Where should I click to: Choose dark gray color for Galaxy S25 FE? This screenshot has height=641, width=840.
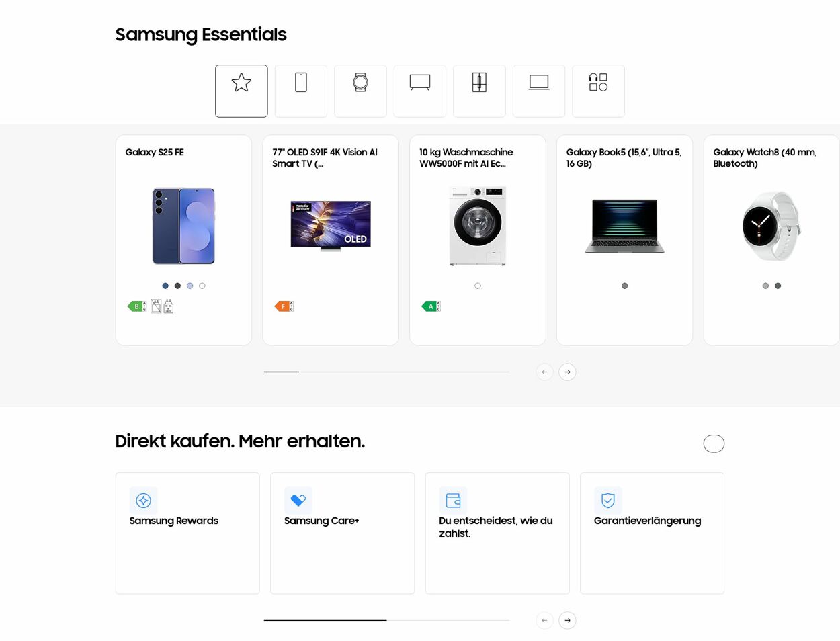click(x=177, y=286)
